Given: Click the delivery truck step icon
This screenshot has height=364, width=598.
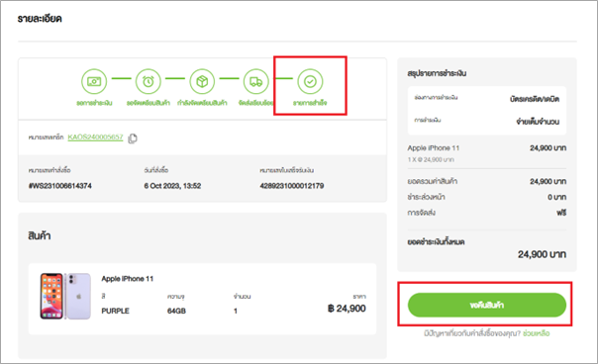Looking at the screenshot, I should (255, 81).
